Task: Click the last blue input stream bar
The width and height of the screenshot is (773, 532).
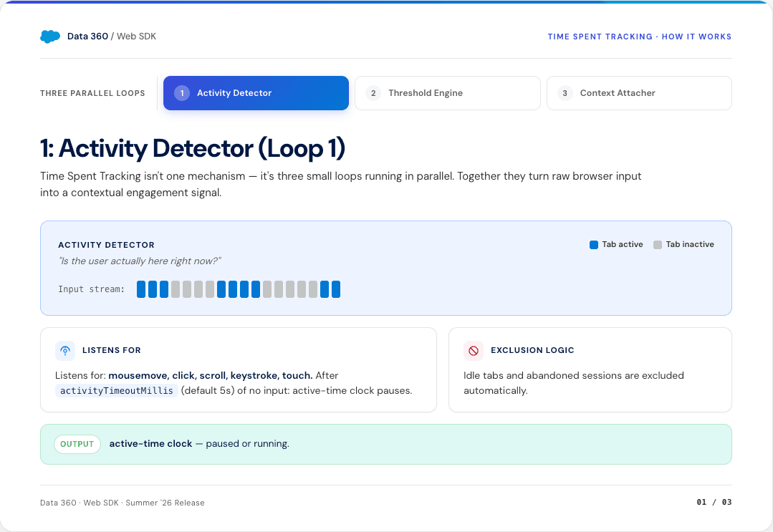Action: click(336, 289)
